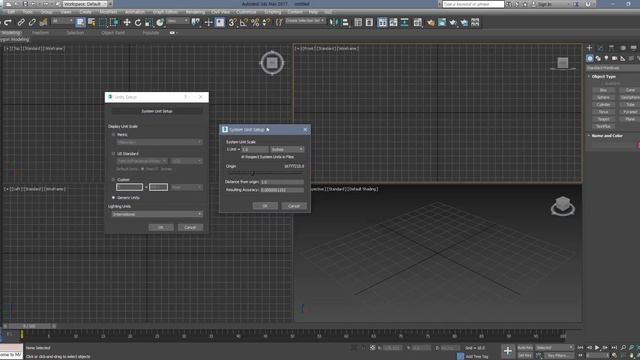Click System Unit Setup button in Units Setup
This screenshot has height=360, width=640.
(x=157, y=111)
